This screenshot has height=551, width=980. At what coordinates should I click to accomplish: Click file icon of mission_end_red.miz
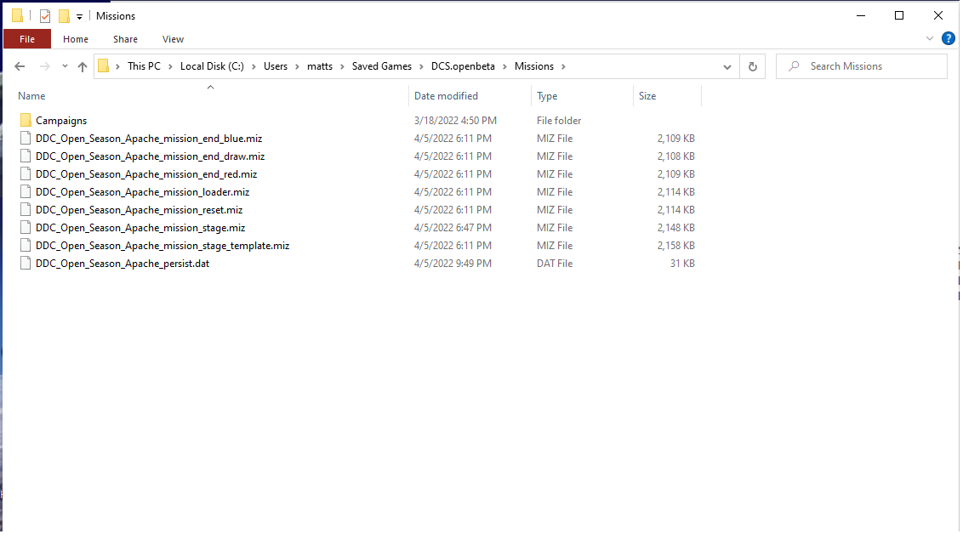[x=26, y=173]
